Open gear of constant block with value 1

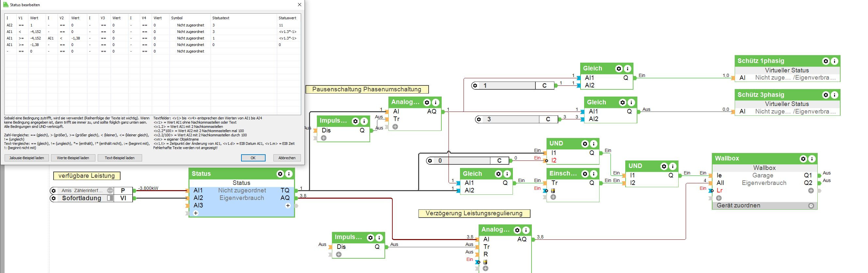pos(475,85)
